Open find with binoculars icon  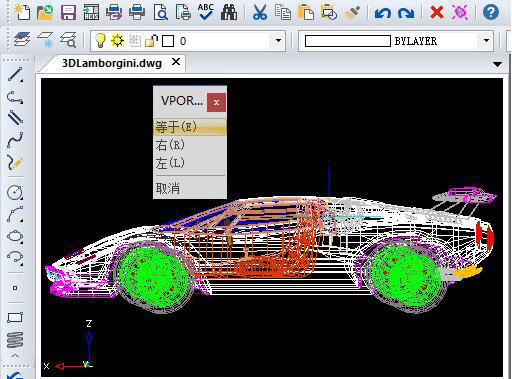pos(229,12)
